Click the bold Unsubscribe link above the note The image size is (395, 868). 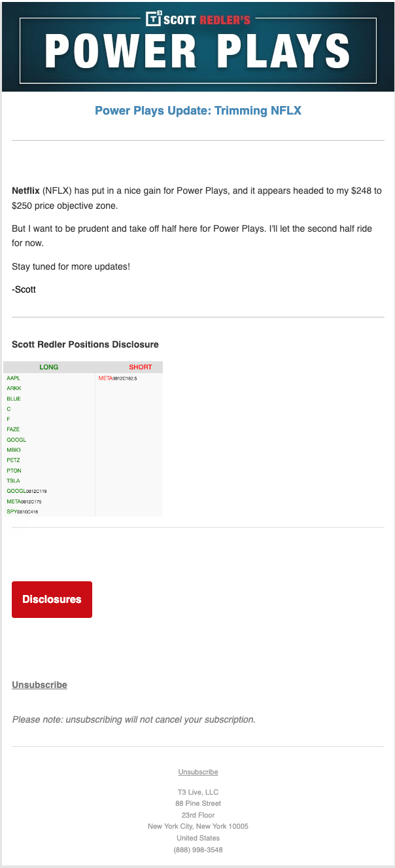[x=39, y=685]
